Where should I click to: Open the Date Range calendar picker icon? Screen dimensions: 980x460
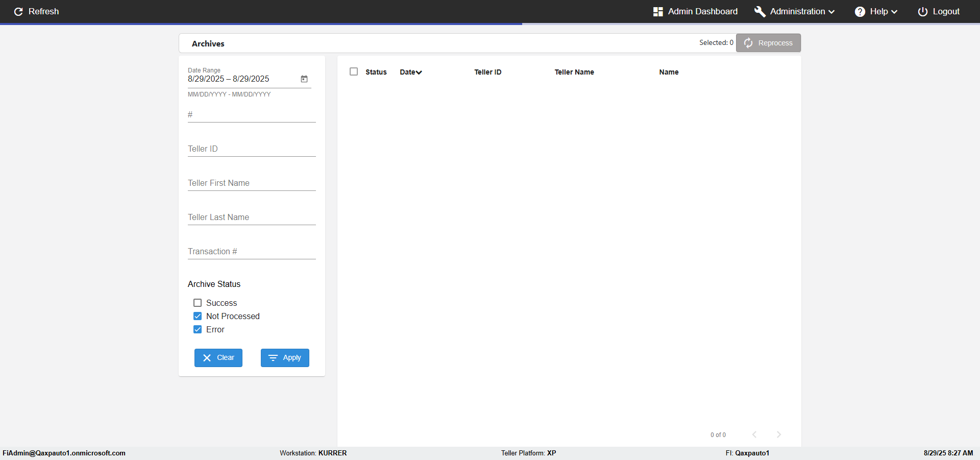pos(304,79)
